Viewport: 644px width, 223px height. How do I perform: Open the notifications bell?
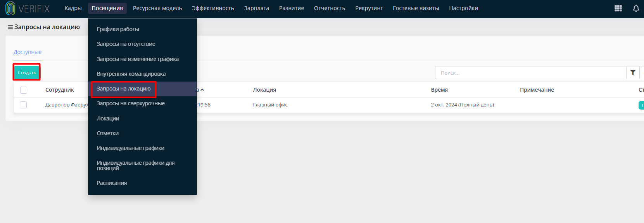point(636,8)
